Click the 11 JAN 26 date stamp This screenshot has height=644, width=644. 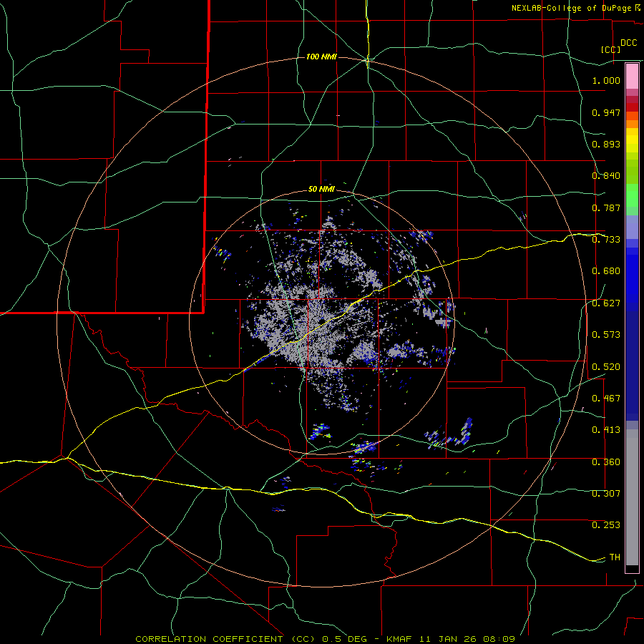[x=449, y=639]
